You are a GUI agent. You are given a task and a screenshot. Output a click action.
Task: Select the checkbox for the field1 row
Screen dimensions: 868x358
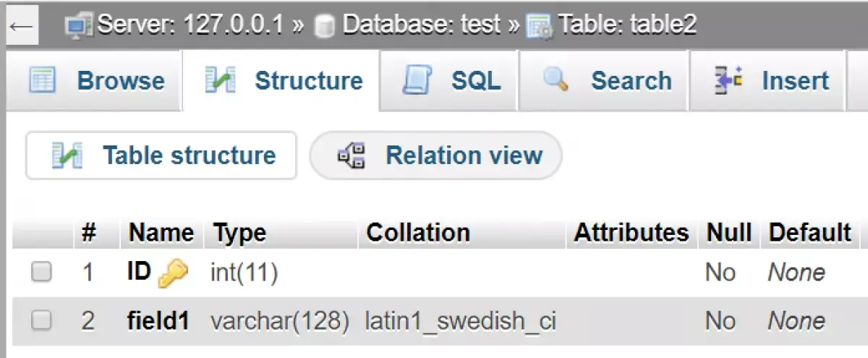42,320
